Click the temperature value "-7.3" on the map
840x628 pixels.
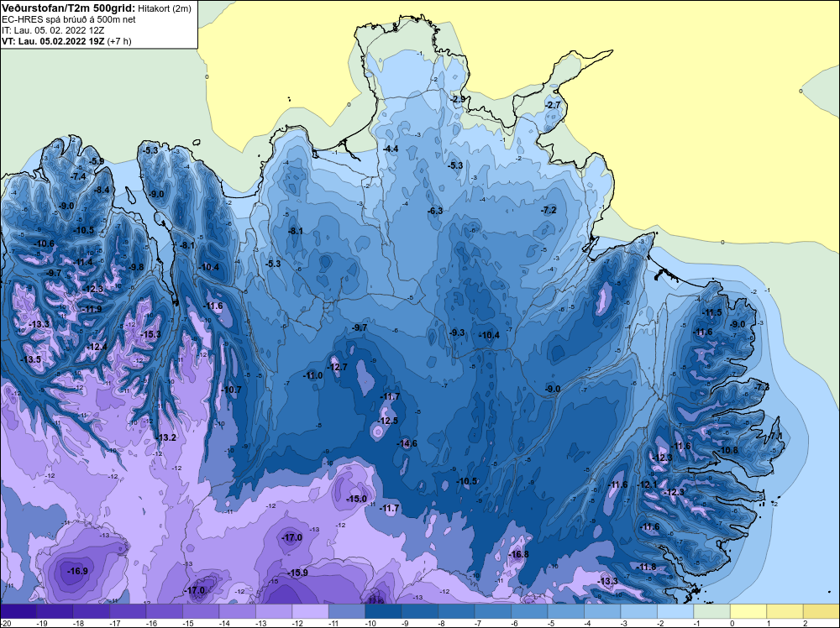pos(761,386)
